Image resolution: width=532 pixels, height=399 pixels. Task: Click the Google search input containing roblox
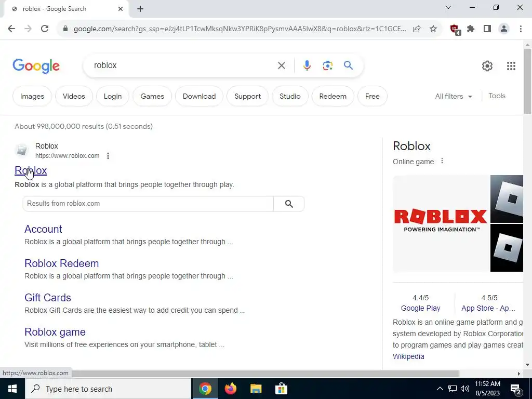(x=183, y=65)
